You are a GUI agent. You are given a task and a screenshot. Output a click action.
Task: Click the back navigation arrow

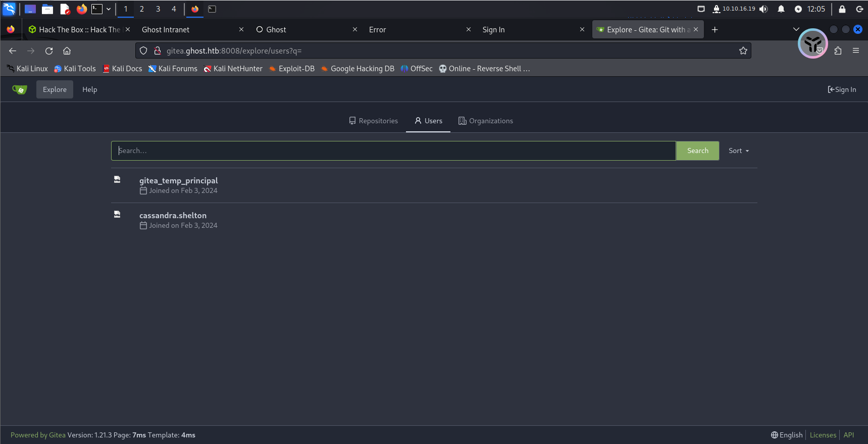click(x=13, y=51)
